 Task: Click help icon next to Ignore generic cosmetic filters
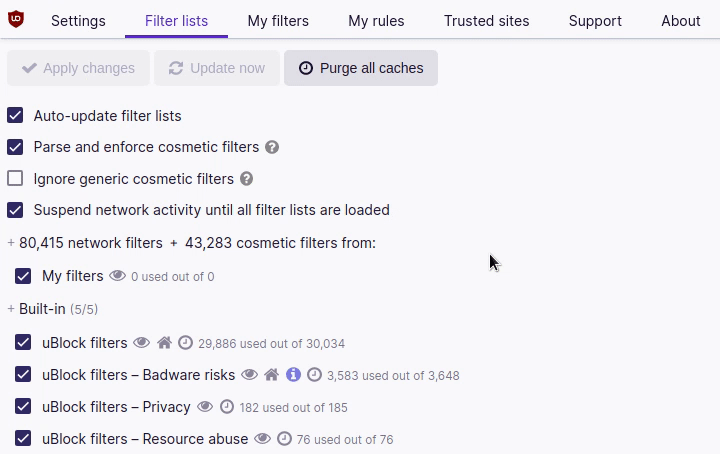(247, 179)
